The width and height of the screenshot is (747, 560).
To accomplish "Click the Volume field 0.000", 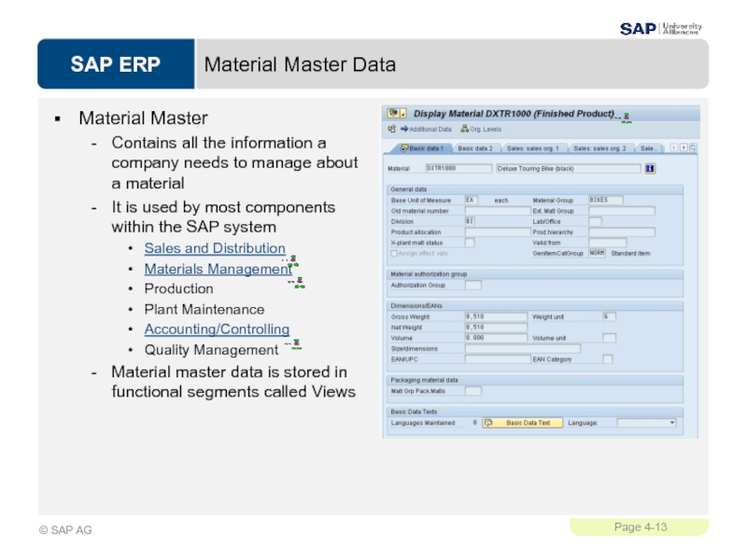I will pyautogui.click(x=496, y=338).
